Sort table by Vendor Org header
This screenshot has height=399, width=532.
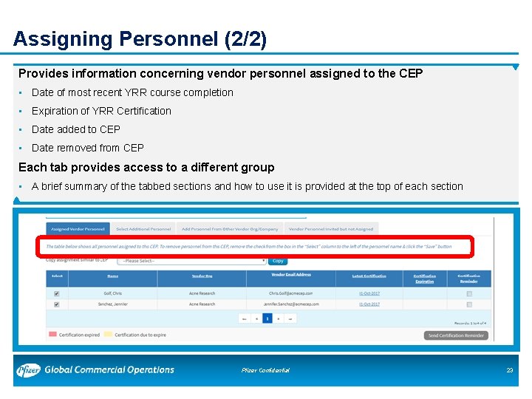[202, 276]
